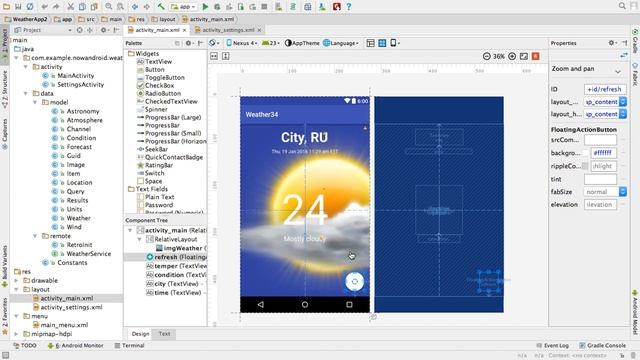The height and width of the screenshot is (360, 640).
Task: Click the background color swatch
Action: 586,153
